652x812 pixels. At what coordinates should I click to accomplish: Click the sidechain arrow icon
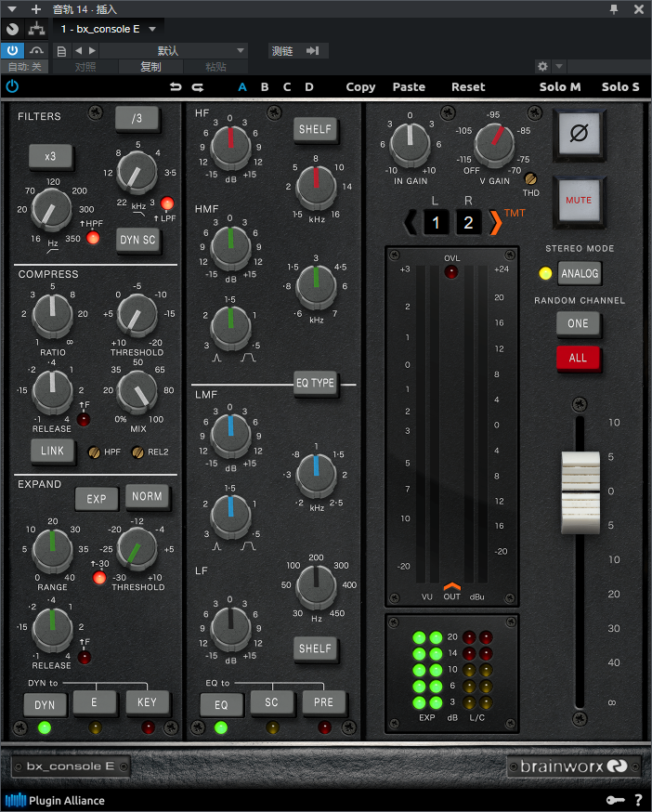tap(312, 51)
